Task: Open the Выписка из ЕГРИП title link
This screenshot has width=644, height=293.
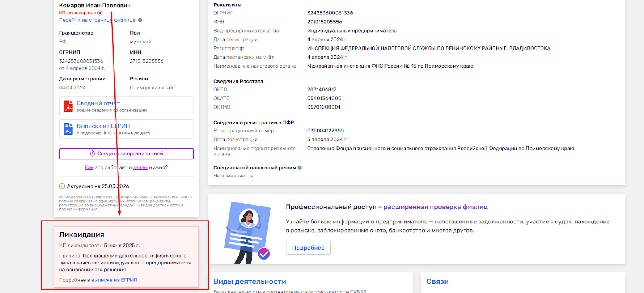Action: point(103,126)
